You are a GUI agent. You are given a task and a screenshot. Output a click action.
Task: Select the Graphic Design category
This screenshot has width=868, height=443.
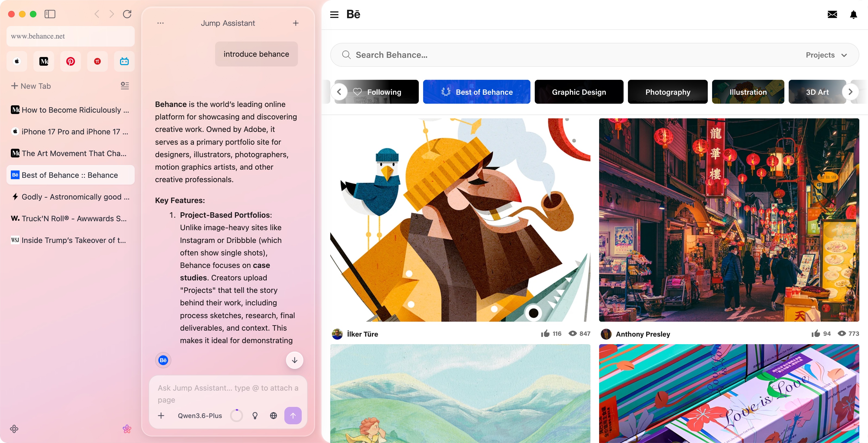tap(579, 92)
